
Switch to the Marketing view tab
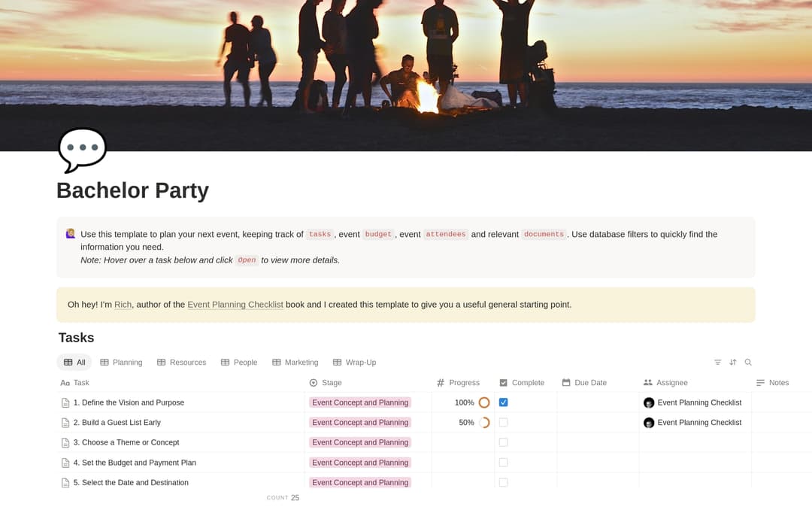(295, 363)
